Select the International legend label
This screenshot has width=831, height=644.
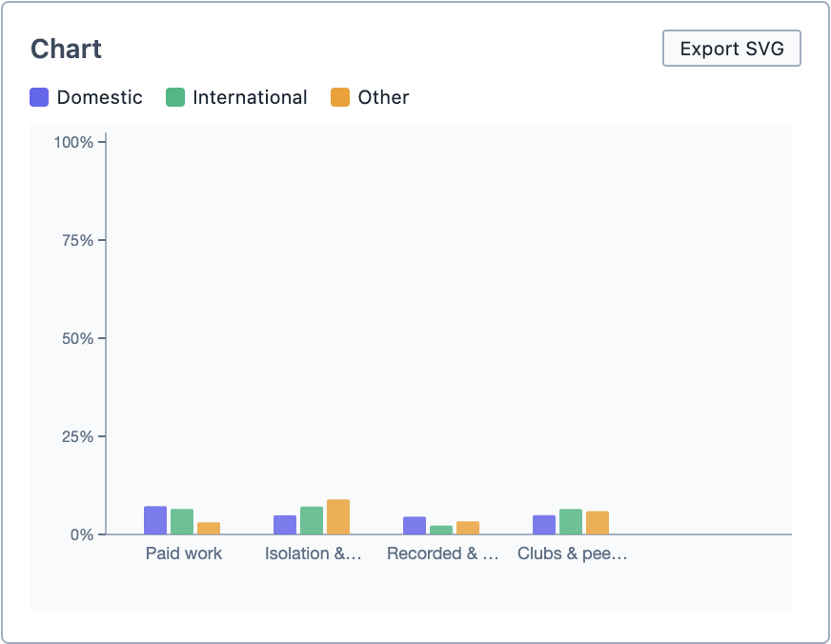click(250, 97)
